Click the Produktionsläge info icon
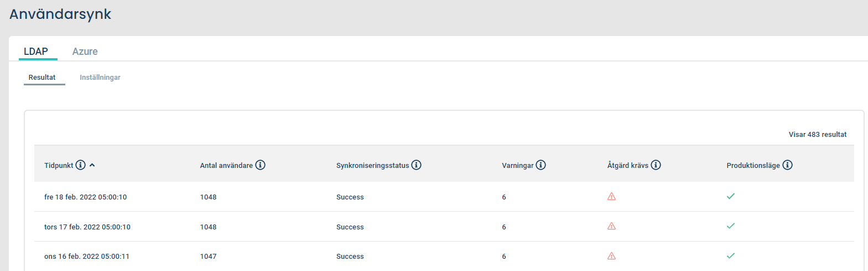This screenshot has width=868, height=271. point(788,165)
